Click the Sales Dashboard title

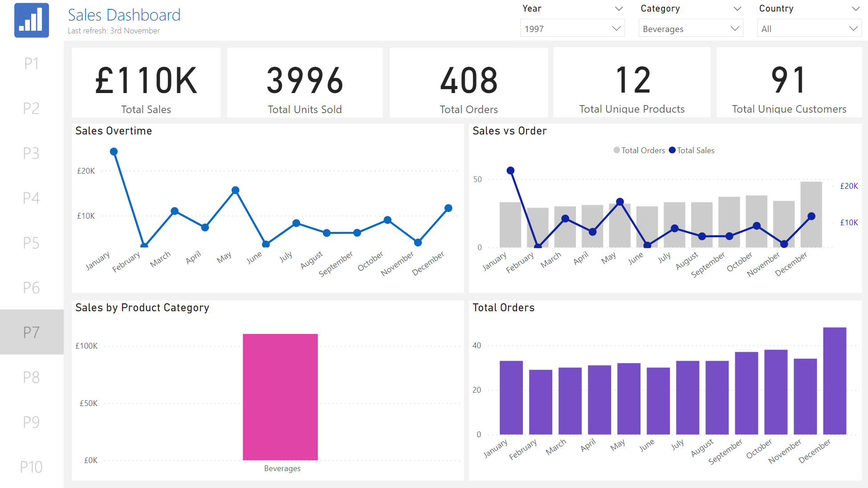click(x=124, y=15)
